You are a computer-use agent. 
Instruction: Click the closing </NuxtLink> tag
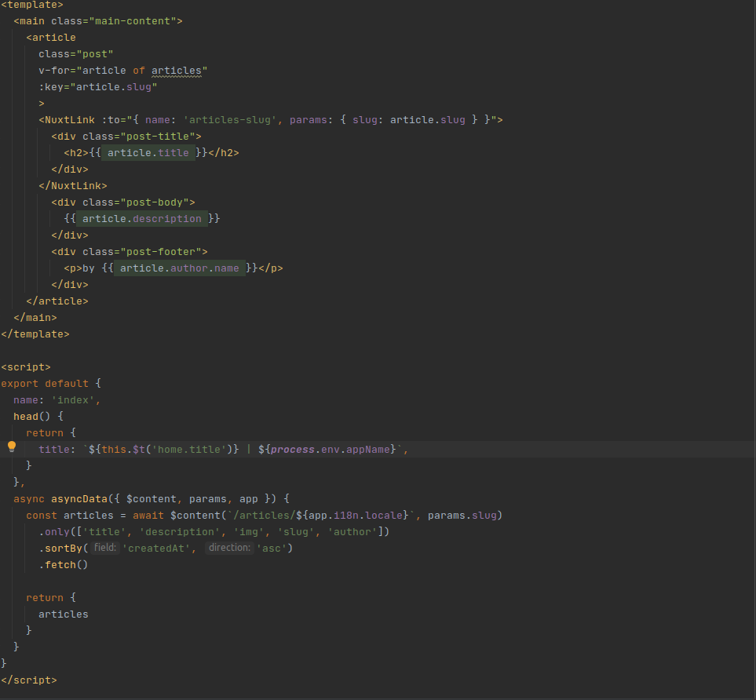(x=73, y=186)
